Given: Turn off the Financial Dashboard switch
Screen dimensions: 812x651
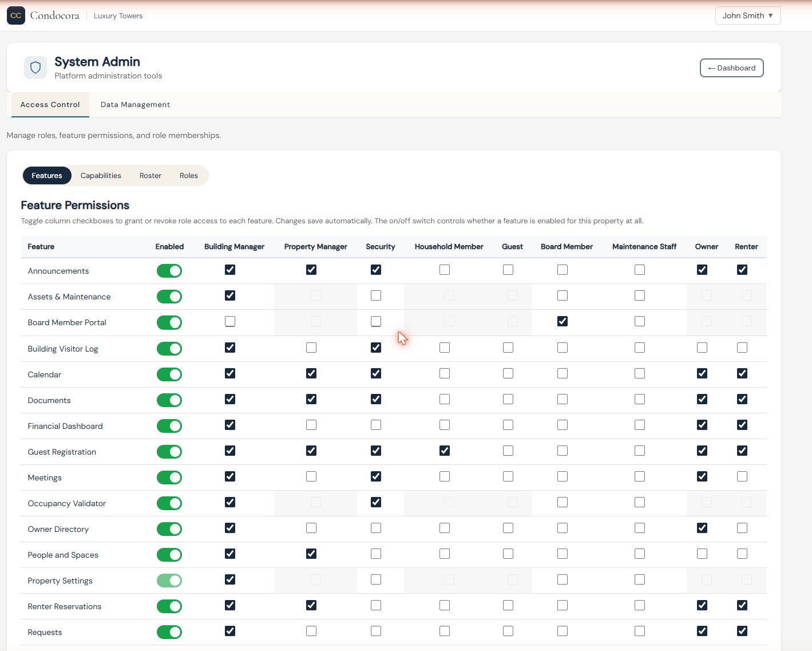Looking at the screenshot, I should (x=169, y=426).
